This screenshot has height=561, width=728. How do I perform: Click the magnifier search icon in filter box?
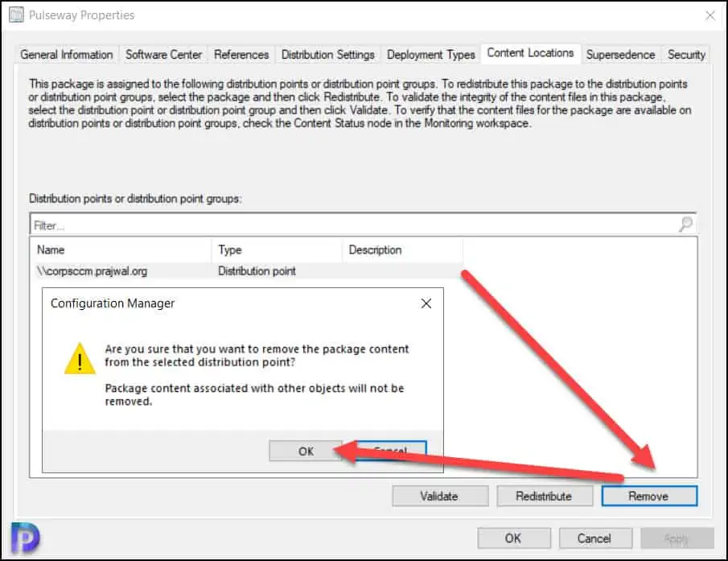tap(685, 225)
